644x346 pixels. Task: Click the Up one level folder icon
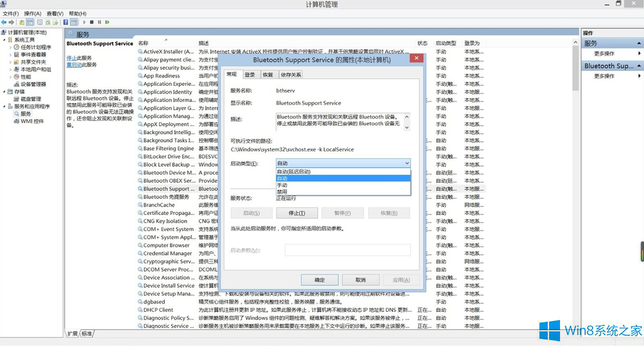[22, 22]
